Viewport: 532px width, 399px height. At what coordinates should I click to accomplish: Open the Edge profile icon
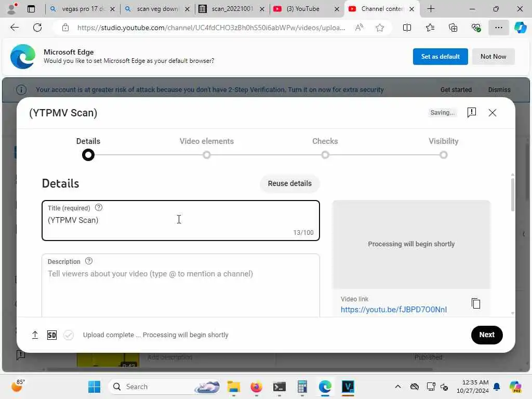tap(12, 8)
